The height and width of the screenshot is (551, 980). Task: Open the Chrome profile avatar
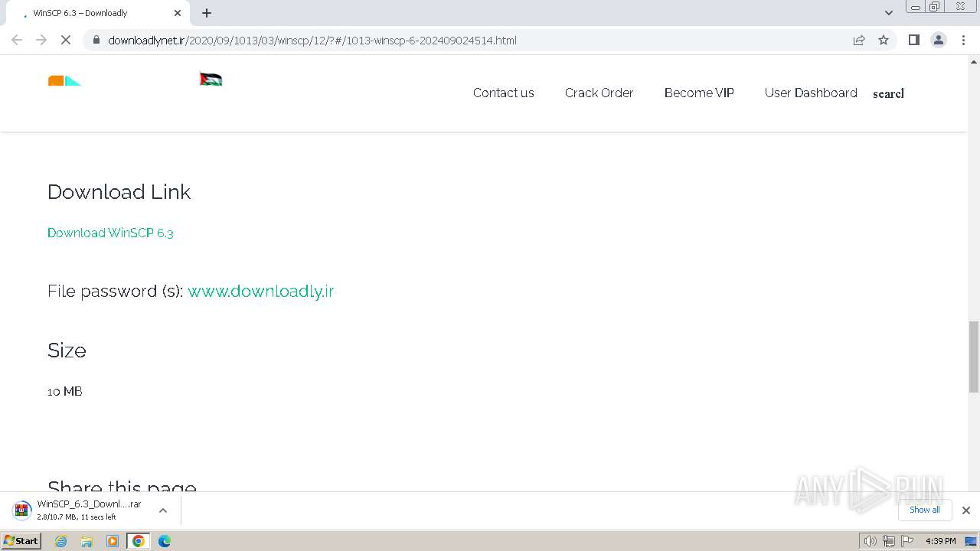pyautogui.click(x=939, y=40)
